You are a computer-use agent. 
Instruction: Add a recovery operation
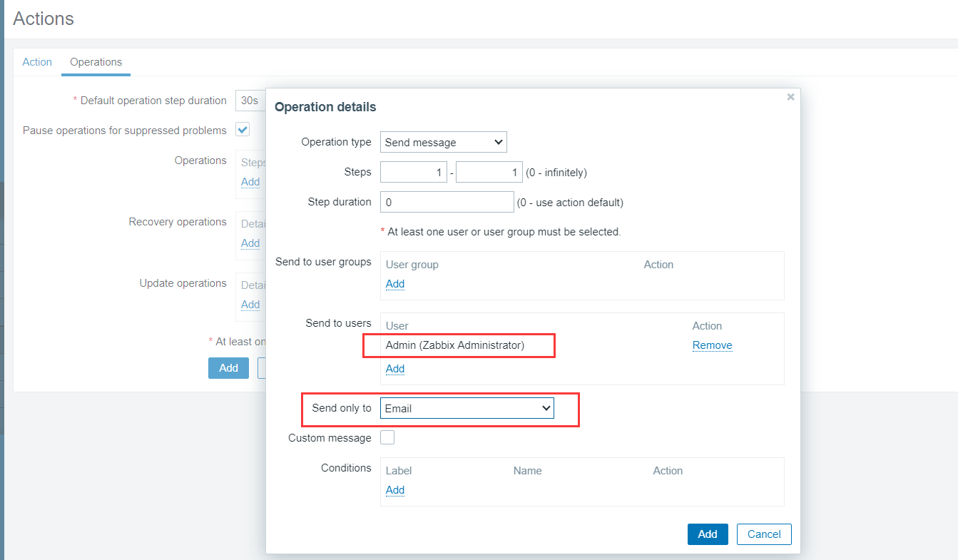coord(250,243)
